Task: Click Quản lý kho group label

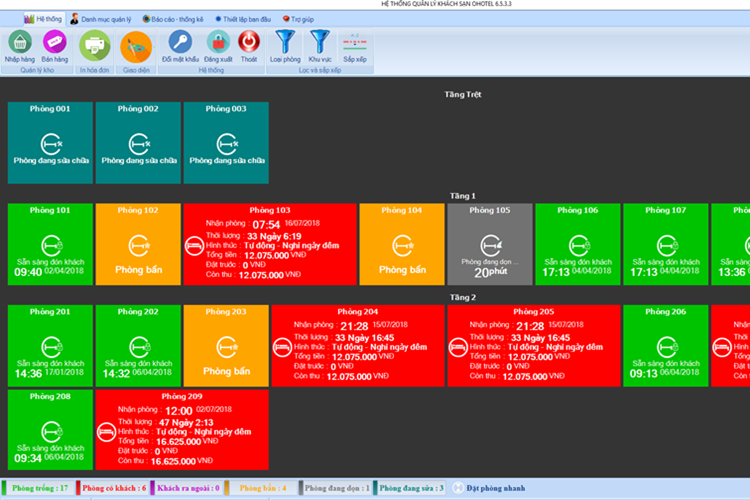Action: pyautogui.click(x=37, y=70)
